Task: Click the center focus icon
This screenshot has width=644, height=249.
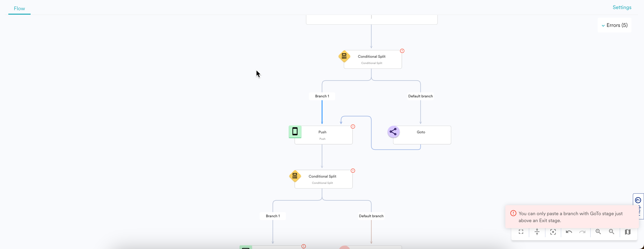Action: tap(553, 232)
